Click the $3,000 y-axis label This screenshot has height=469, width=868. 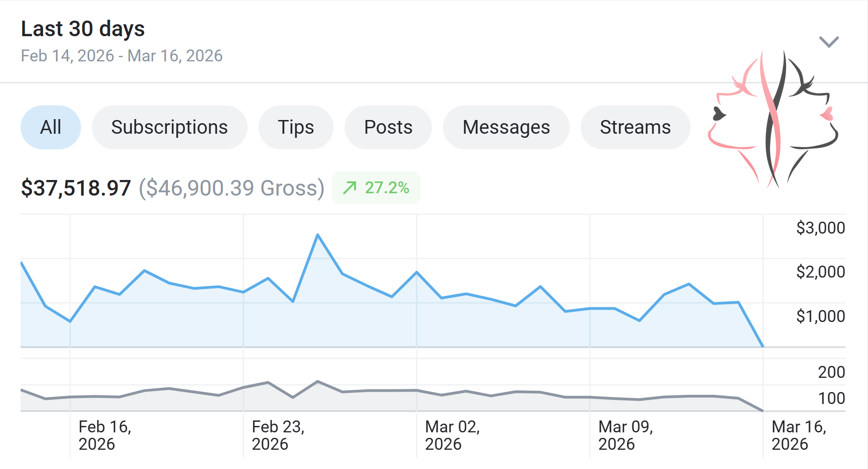click(x=820, y=228)
